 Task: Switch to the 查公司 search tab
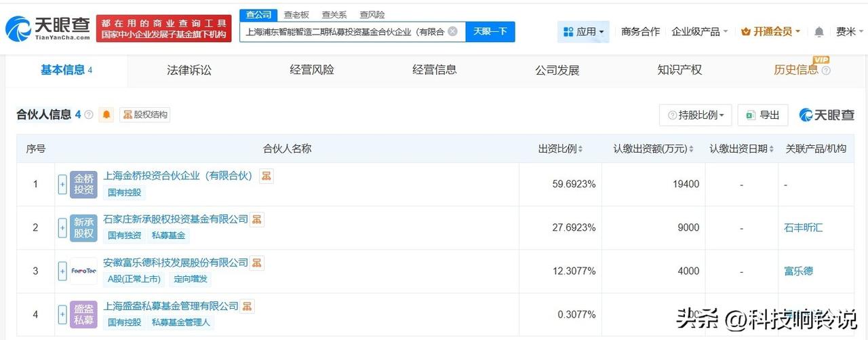pos(259,14)
